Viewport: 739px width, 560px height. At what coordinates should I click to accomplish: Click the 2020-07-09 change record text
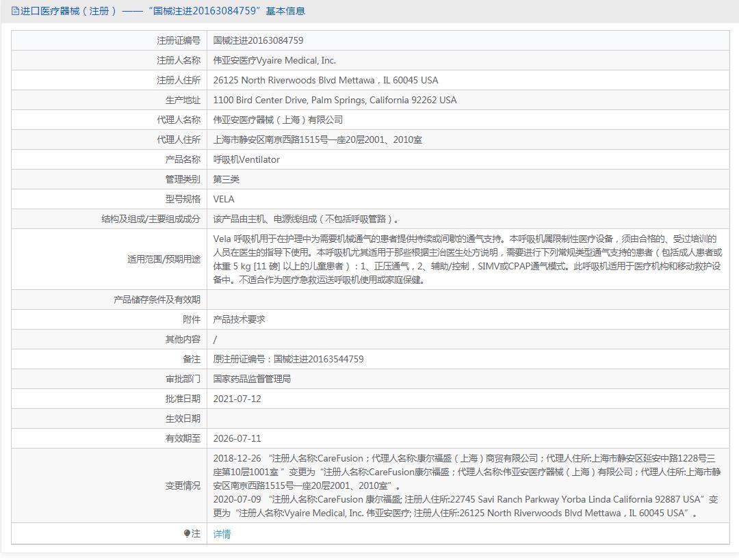466,506
